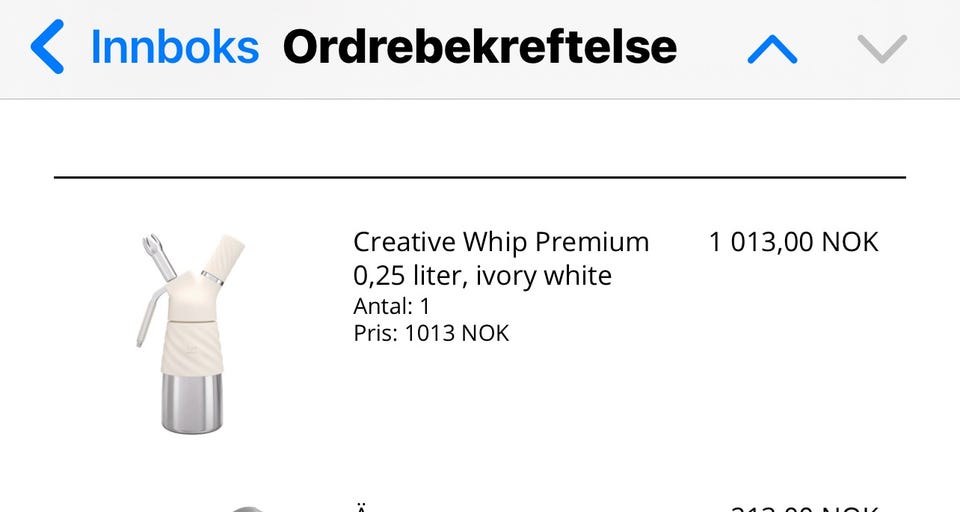Viewport: 960px width, 512px height.
Task: Select the 1 013,00 NOK total price
Action: pos(793,242)
